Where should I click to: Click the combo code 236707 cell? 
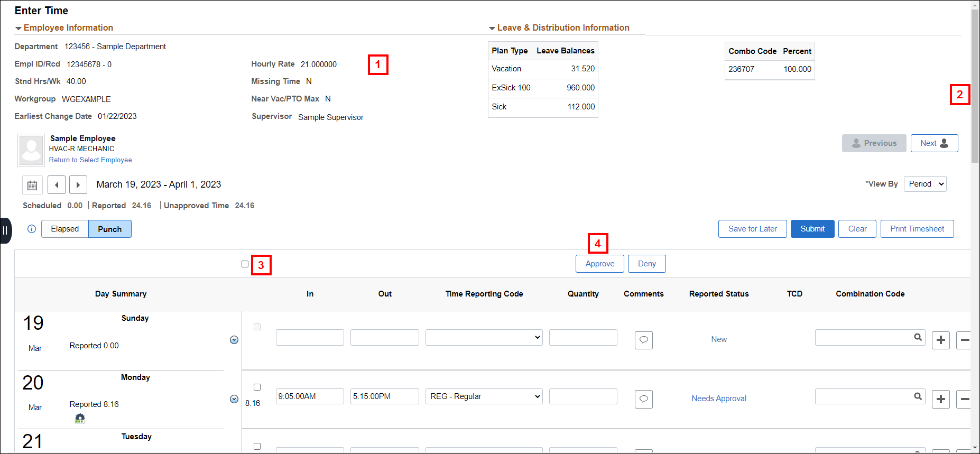pyautogui.click(x=741, y=69)
